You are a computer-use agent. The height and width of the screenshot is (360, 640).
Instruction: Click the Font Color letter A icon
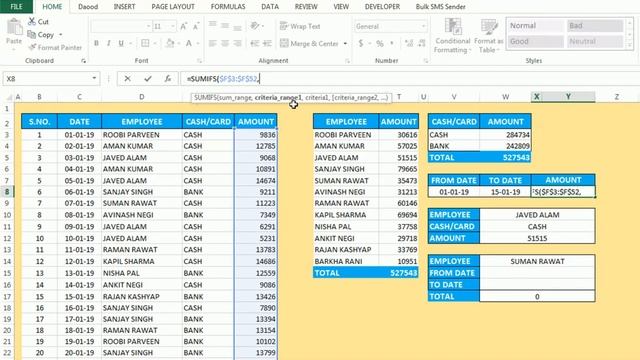(x=189, y=43)
